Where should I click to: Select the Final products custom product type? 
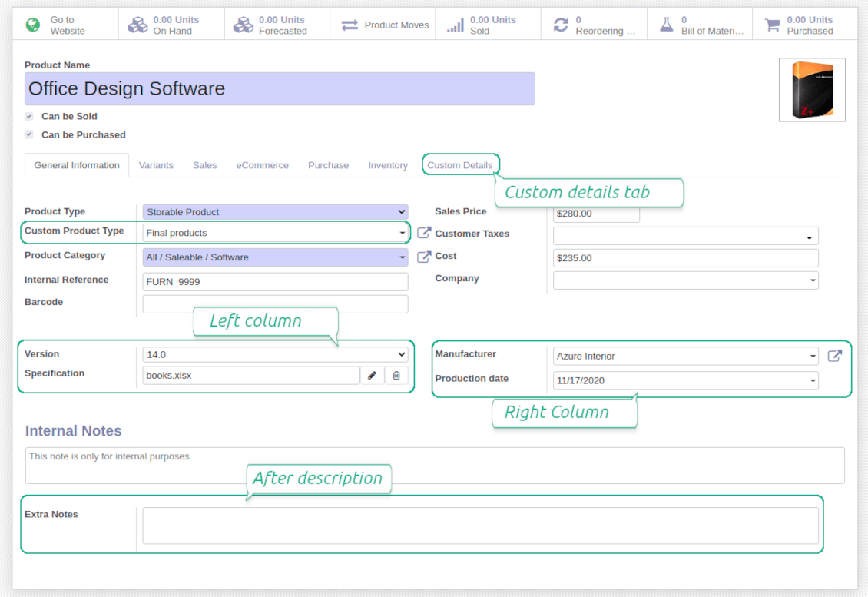coord(273,232)
